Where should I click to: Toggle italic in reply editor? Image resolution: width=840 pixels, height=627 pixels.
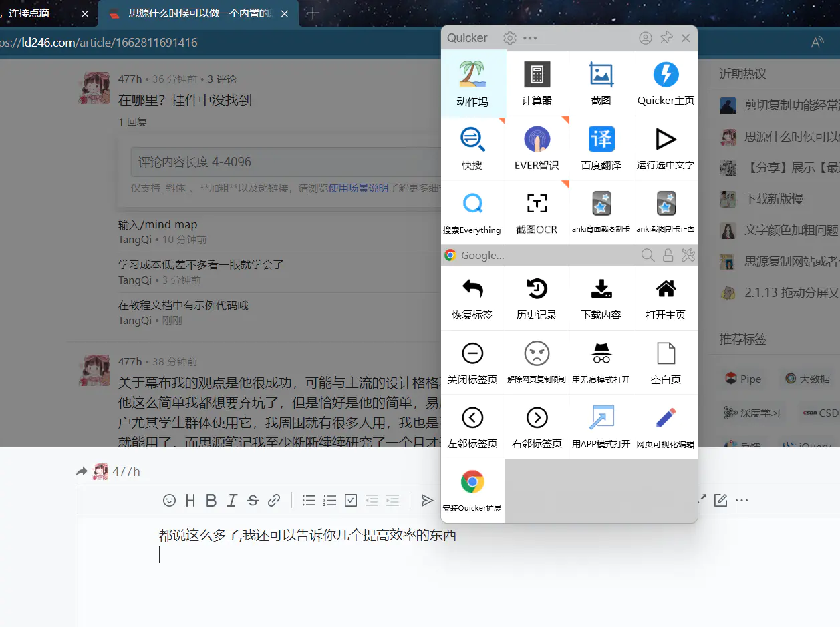pyautogui.click(x=232, y=500)
